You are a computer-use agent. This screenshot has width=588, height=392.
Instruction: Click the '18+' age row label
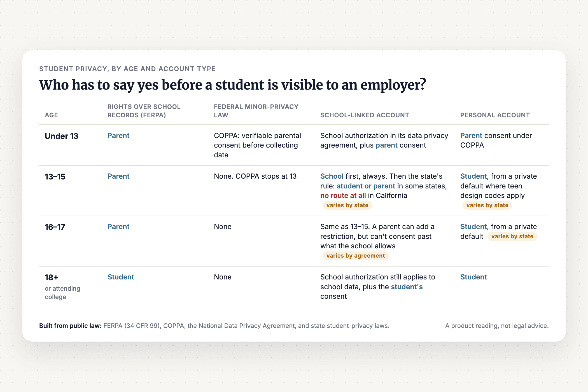52,277
